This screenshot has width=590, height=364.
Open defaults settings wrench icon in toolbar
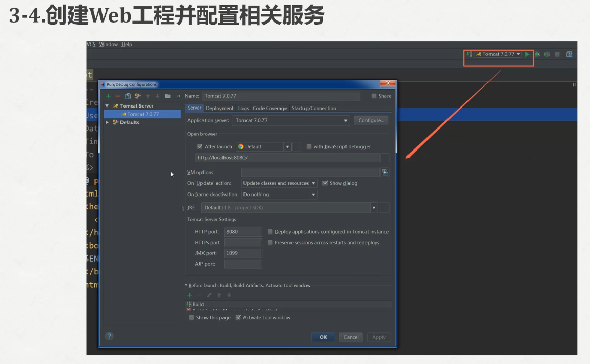[138, 96]
